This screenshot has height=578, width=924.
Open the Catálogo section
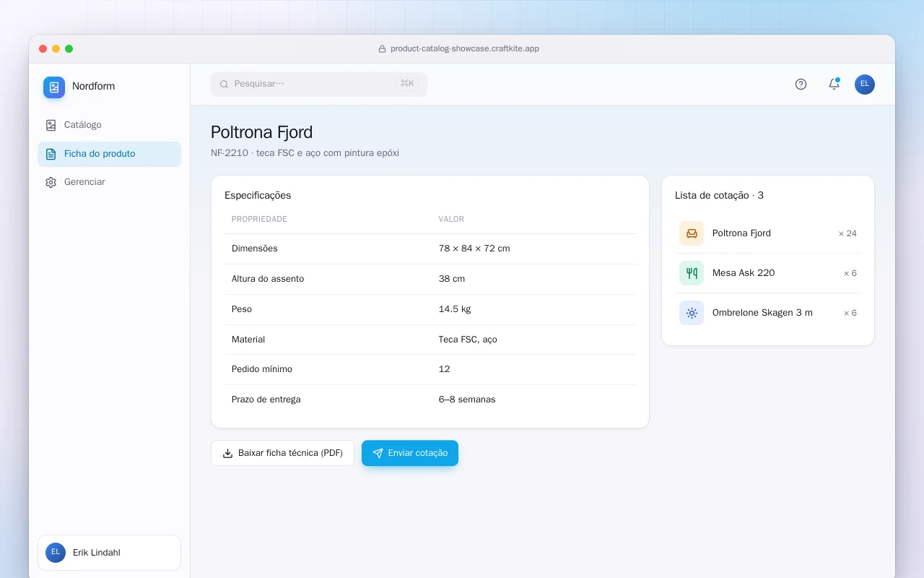(109, 125)
